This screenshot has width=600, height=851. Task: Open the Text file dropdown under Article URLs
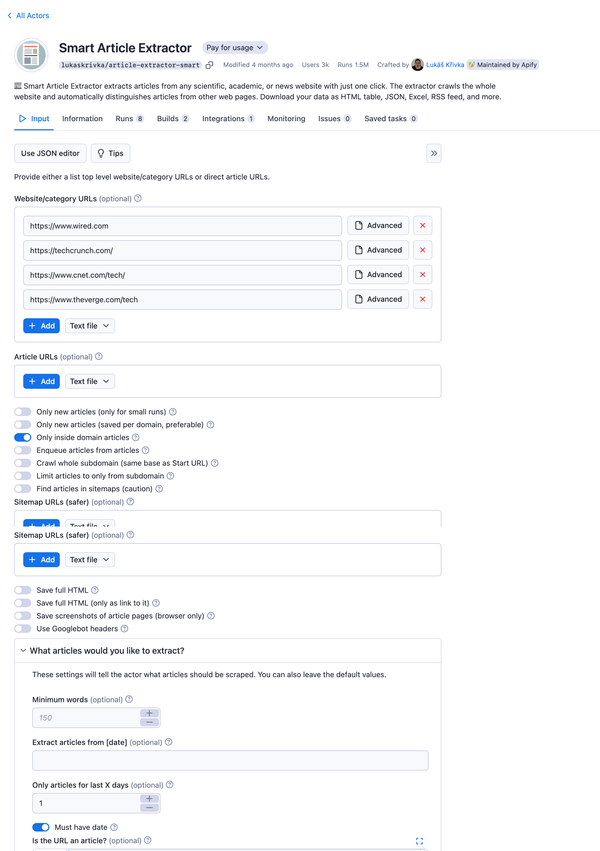[x=89, y=381]
